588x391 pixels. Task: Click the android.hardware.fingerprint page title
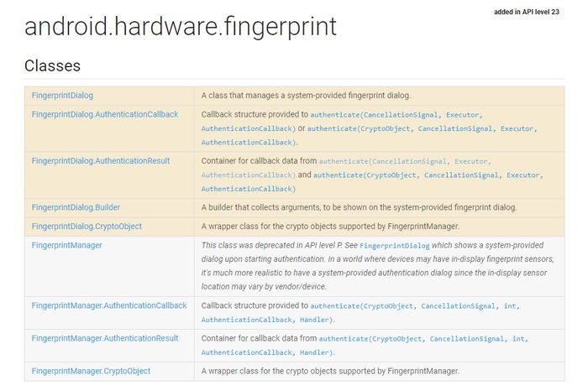click(181, 27)
